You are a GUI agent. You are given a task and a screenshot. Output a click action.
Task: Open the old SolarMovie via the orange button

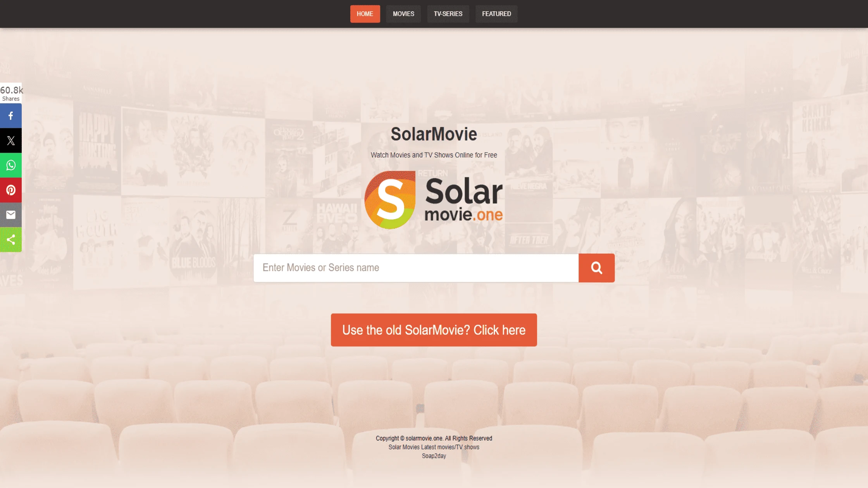(433, 330)
